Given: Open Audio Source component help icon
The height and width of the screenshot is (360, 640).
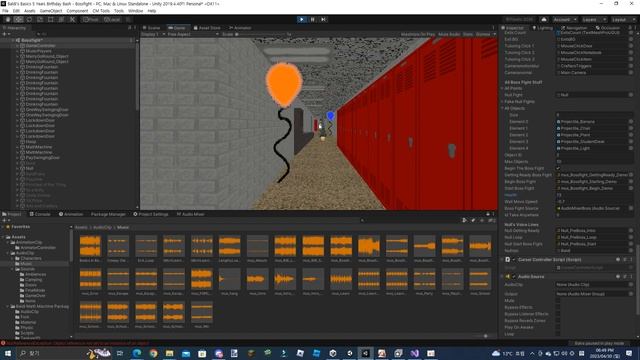Looking at the screenshot, I should point(618,276).
